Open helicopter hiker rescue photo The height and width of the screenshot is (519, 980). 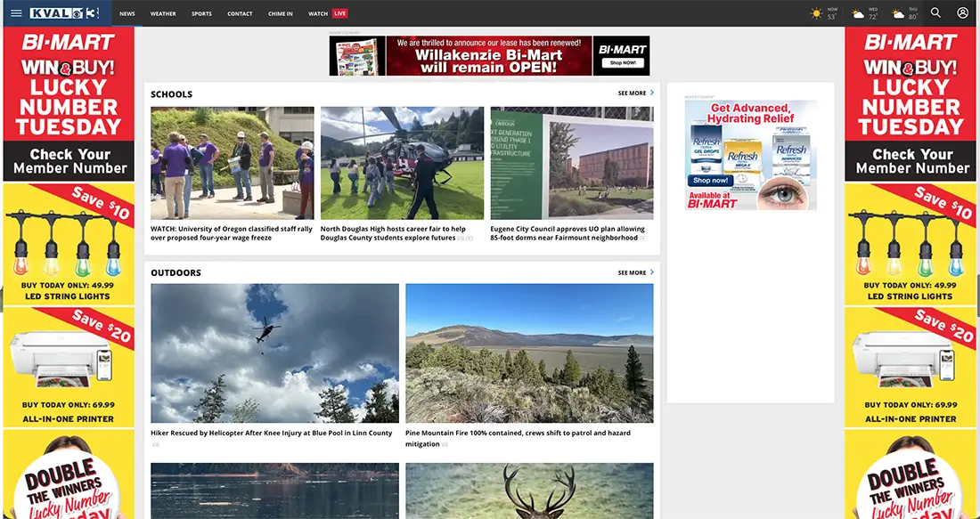274,353
